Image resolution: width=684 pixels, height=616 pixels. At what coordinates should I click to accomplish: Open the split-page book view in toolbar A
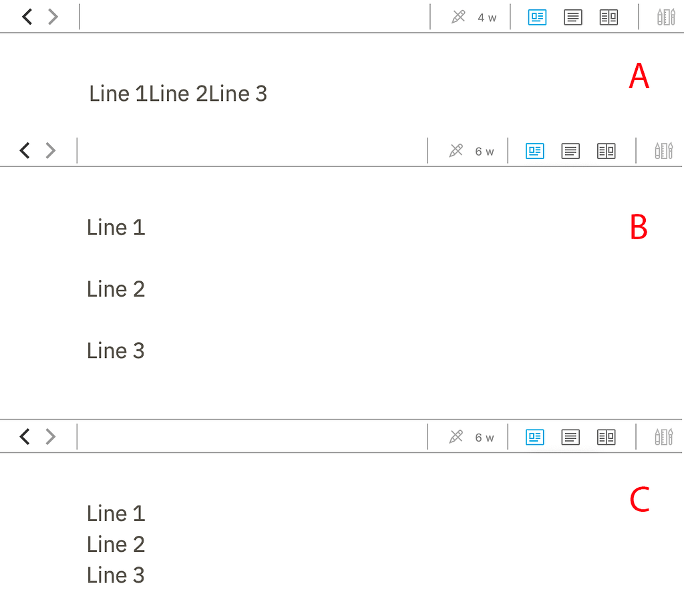[609, 17]
